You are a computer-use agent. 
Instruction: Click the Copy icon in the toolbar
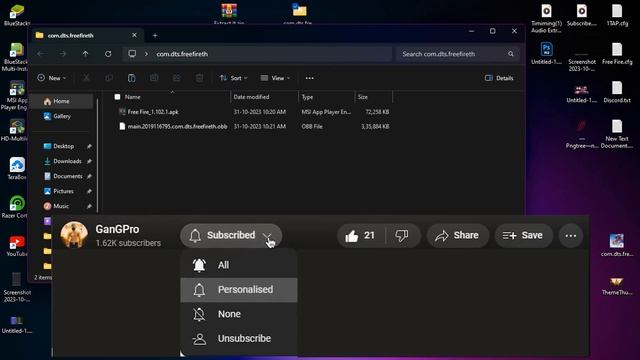coord(109,78)
